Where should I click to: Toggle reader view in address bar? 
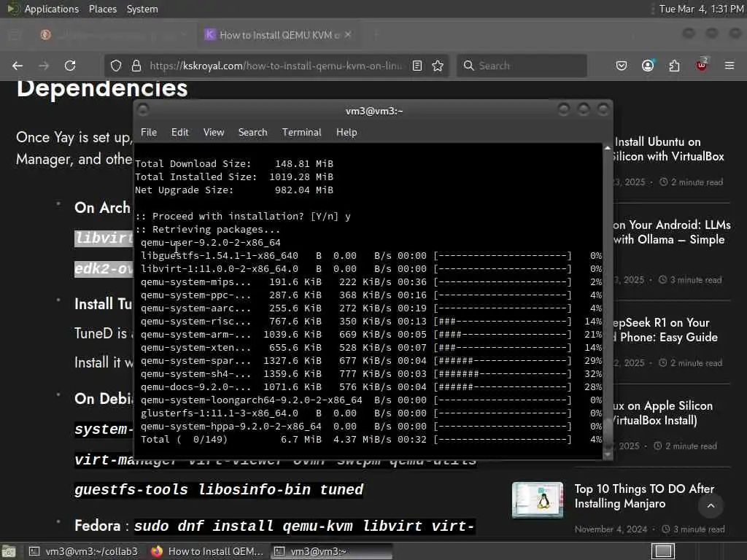[x=417, y=66]
